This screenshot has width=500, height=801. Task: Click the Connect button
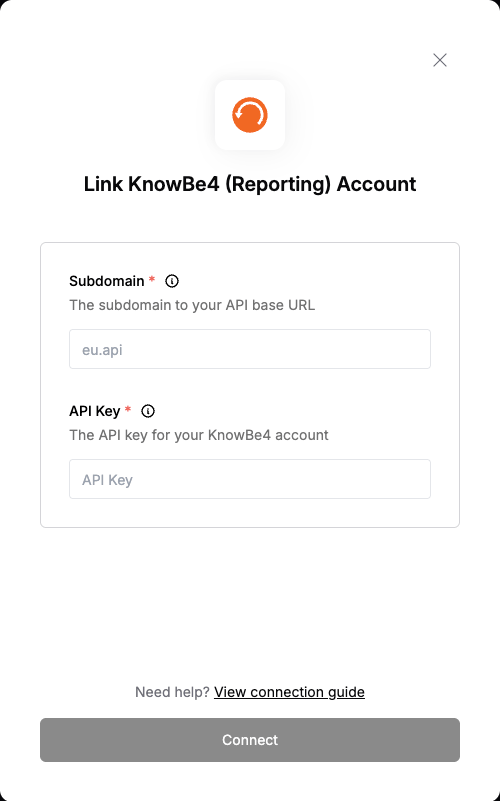pyautogui.click(x=250, y=740)
